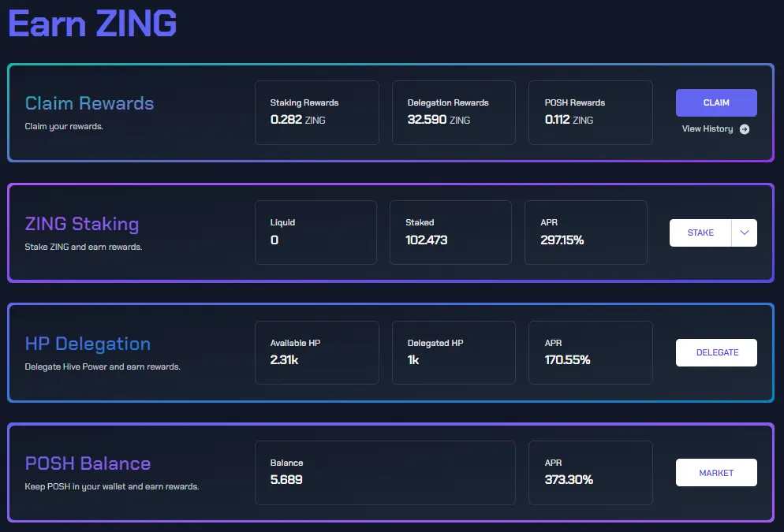Expand the dropdown chevron beside STAKE
The height and width of the screenshot is (532, 784).
[744, 233]
